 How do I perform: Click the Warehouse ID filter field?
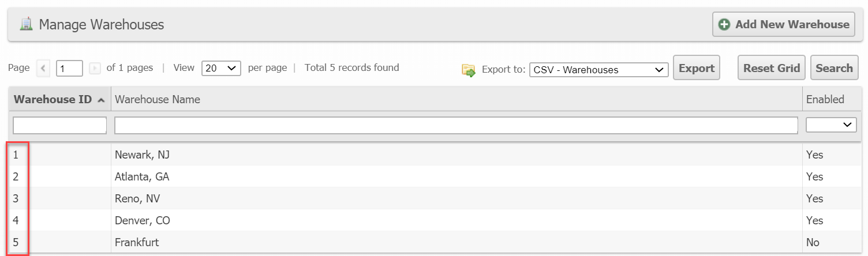(x=59, y=125)
